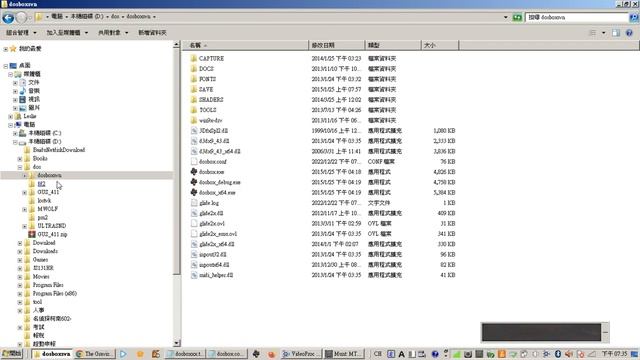Click the Bluetooth tray icon

[x=558, y=354]
